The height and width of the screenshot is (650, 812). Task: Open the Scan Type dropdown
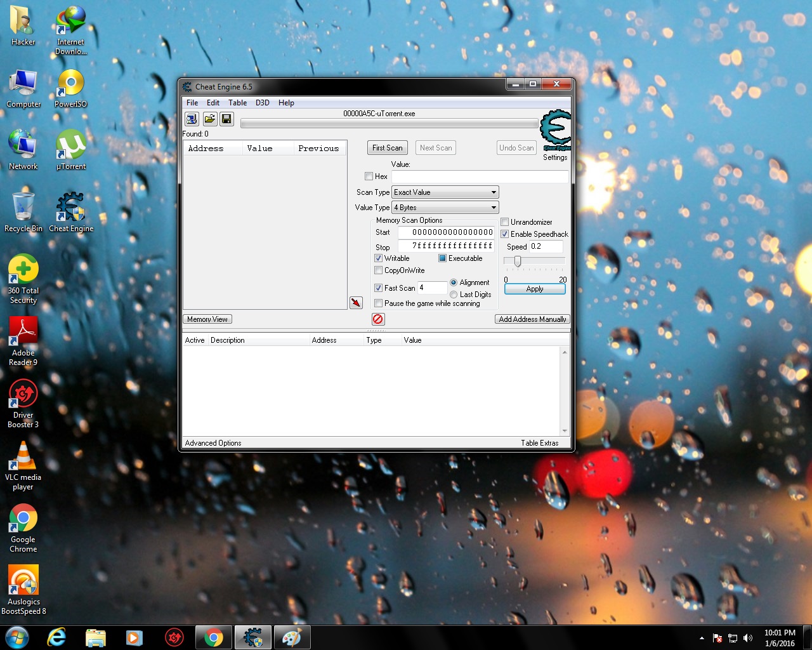tap(445, 192)
